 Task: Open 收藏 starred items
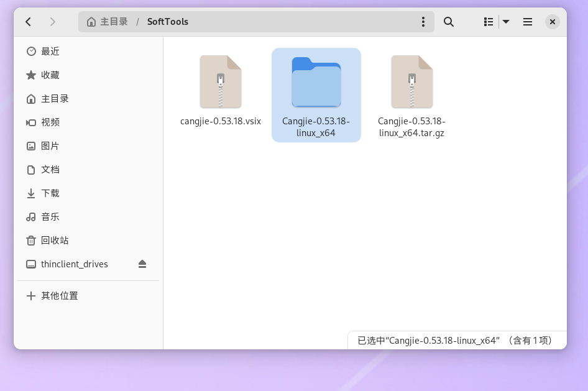pyautogui.click(x=88, y=75)
